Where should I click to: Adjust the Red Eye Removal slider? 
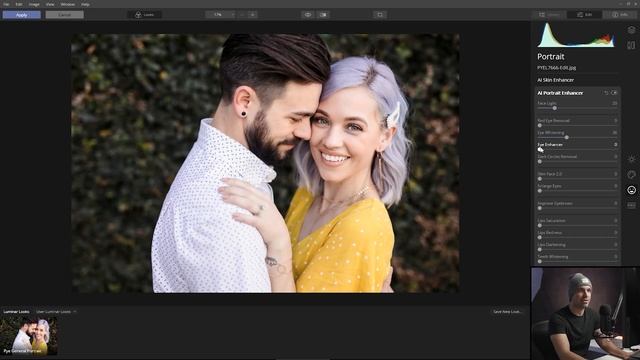coord(577,125)
